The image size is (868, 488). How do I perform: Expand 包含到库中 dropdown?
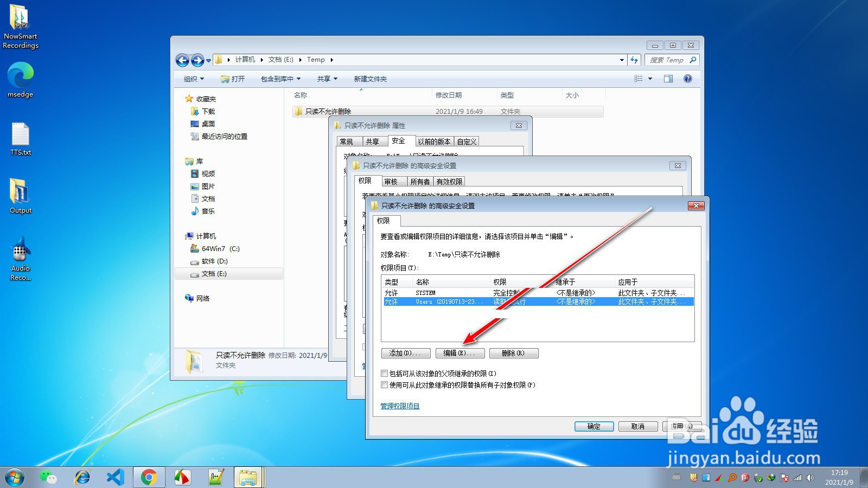click(x=280, y=79)
